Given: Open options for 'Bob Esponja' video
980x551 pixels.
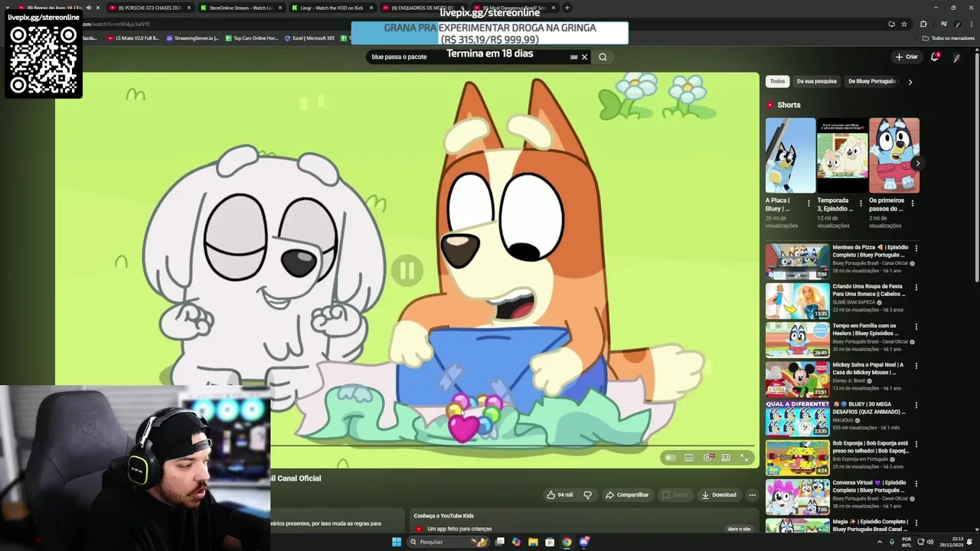Looking at the screenshot, I should (916, 445).
